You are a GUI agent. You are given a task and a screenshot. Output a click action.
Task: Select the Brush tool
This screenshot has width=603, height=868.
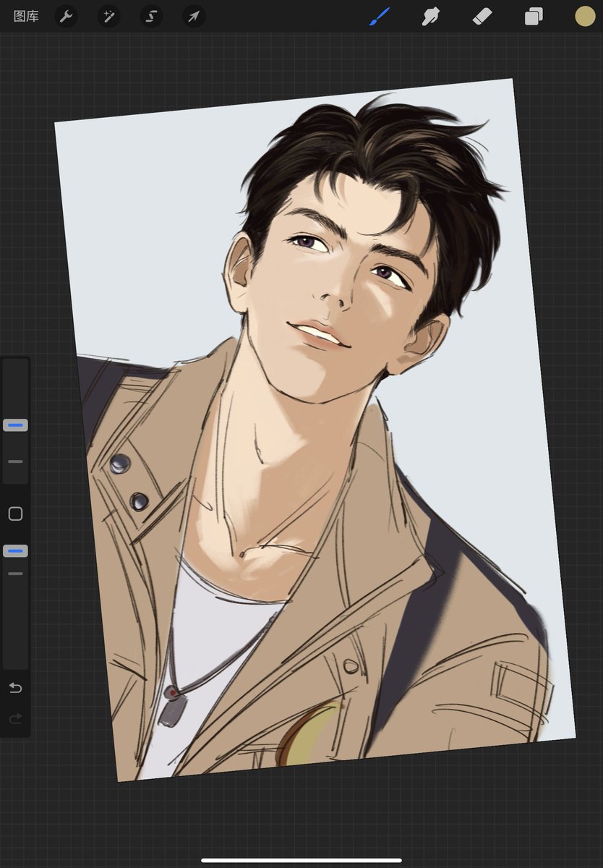pos(380,16)
